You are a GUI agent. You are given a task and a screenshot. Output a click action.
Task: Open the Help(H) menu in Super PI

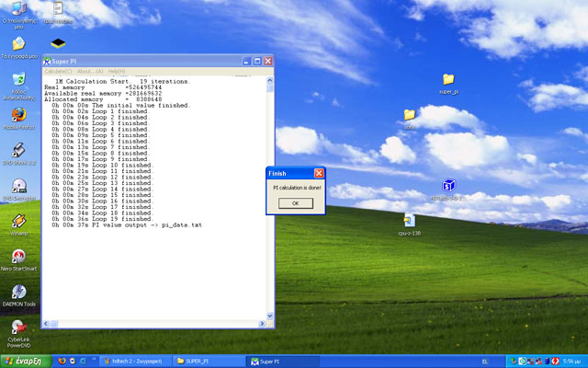click(117, 72)
